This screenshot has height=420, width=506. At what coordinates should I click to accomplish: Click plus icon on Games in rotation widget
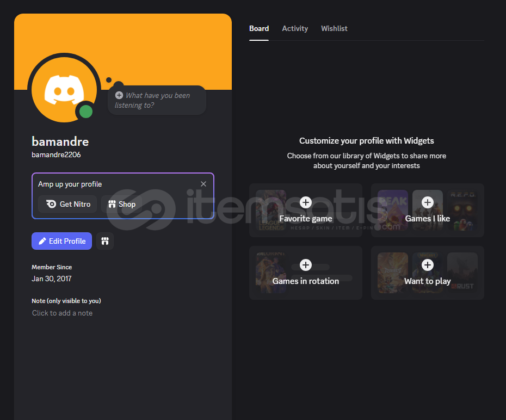click(306, 265)
